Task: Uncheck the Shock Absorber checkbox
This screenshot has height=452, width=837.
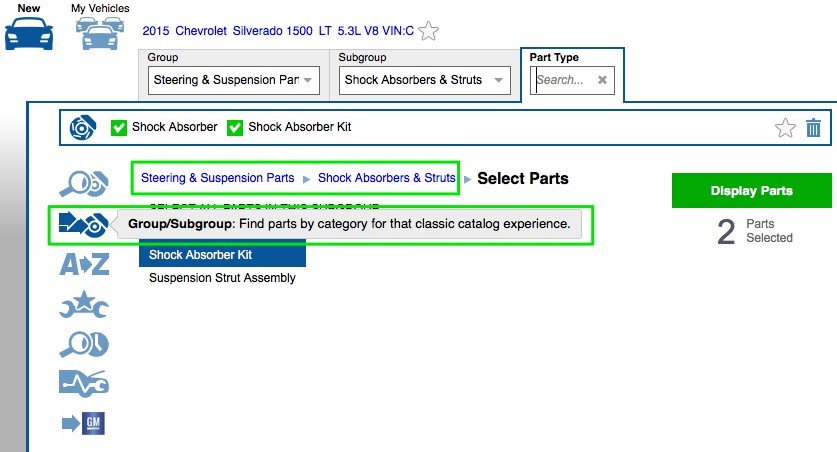Action: pyautogui.click(x=119, y=128)
